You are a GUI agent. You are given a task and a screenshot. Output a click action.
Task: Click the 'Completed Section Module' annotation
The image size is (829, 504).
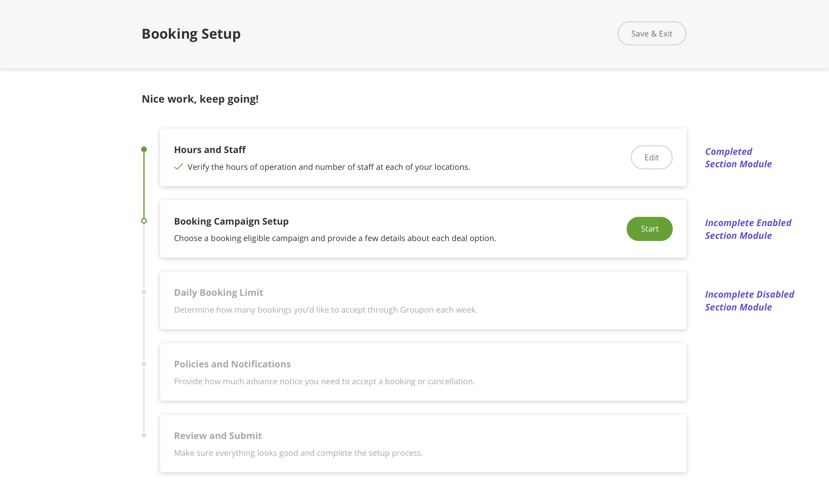coord(738,157)
